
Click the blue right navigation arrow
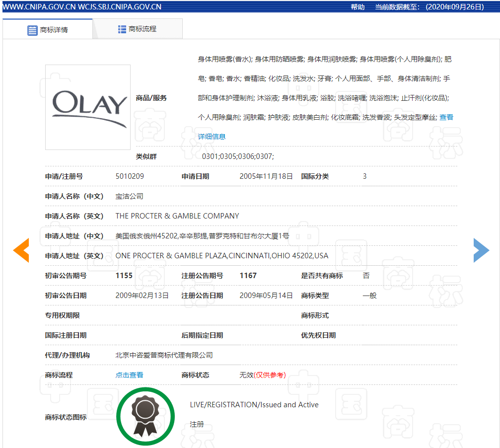pyautogui.click(x=481, y=251)
